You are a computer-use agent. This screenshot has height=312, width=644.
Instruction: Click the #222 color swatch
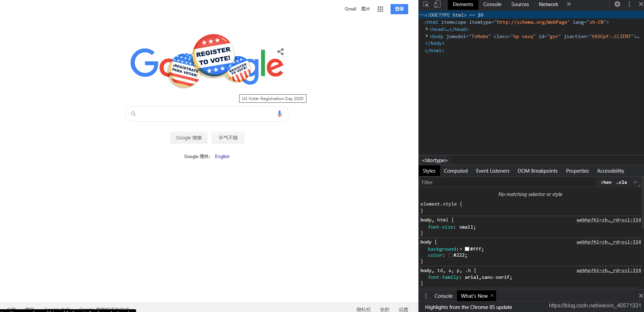coord(450,255)
